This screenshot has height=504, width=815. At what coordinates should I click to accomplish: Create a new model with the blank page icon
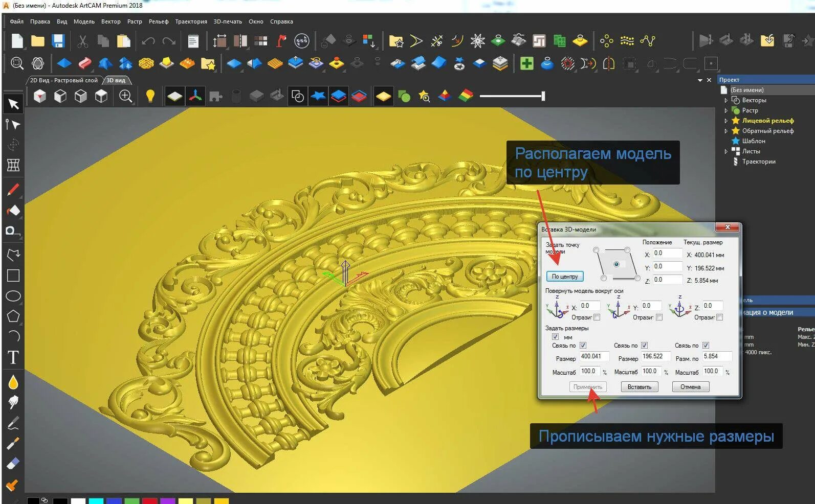coord(17,41)
